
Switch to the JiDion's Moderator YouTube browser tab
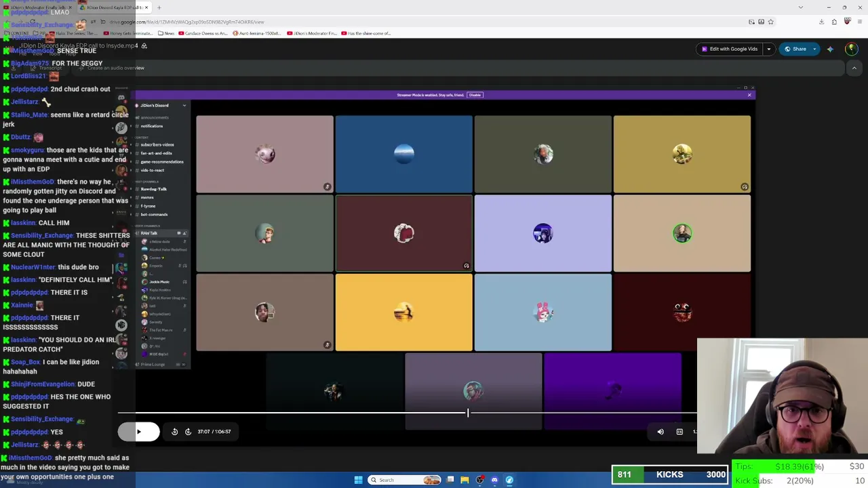point(39,7)
